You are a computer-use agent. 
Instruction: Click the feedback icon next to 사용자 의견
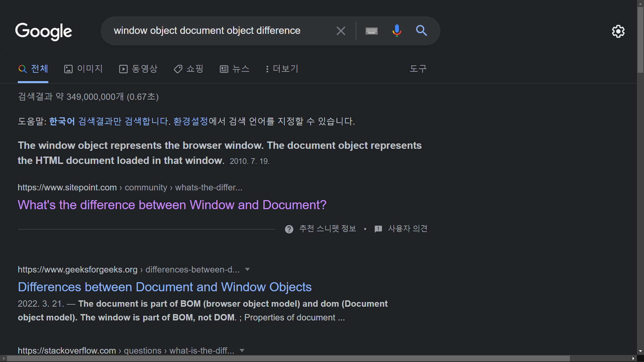tap(378, 229)
